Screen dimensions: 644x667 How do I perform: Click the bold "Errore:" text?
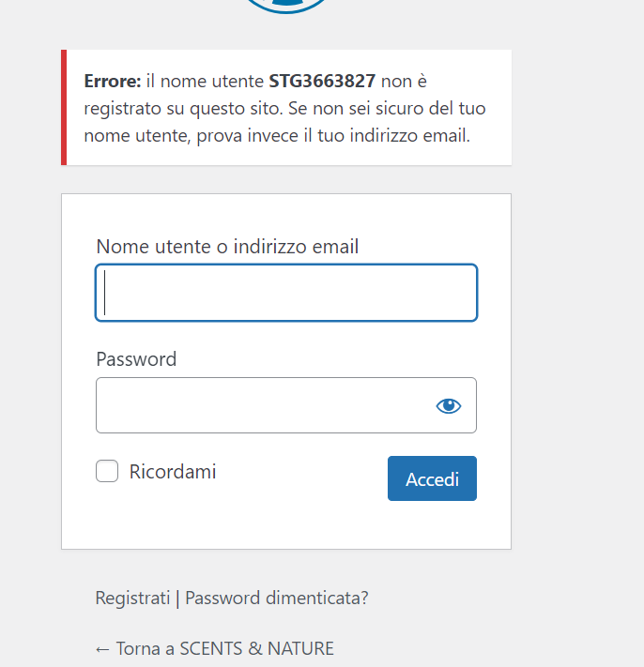113,82
